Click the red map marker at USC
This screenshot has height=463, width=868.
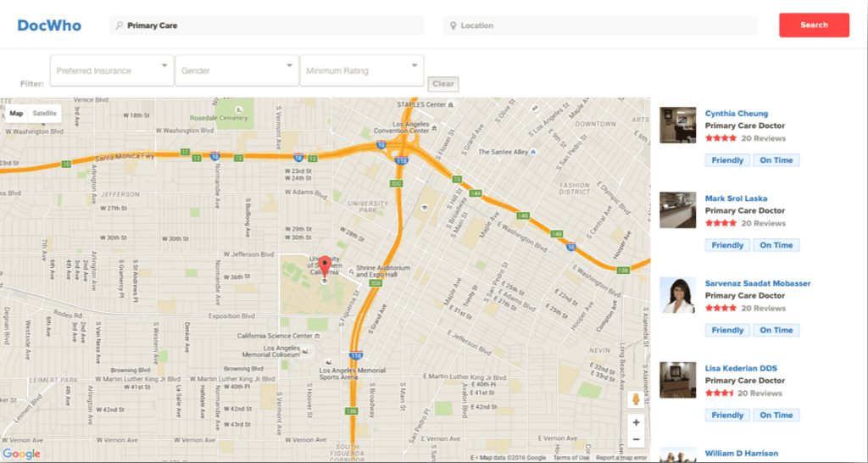point(325,267)
